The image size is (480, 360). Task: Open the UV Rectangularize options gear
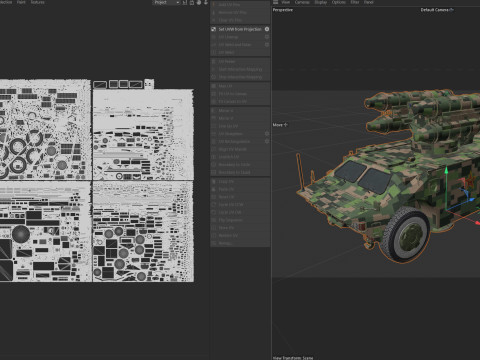pos(267,141)
